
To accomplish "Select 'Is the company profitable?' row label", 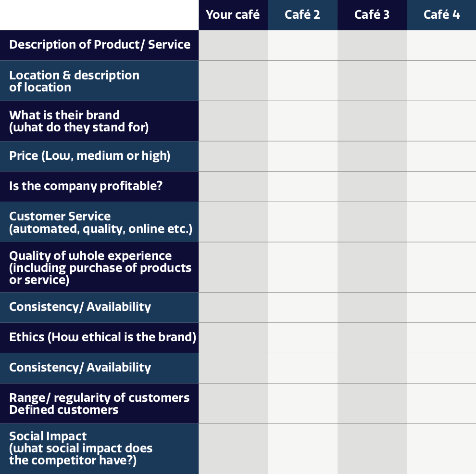I will pyautogui.click(x=99, y=187).
